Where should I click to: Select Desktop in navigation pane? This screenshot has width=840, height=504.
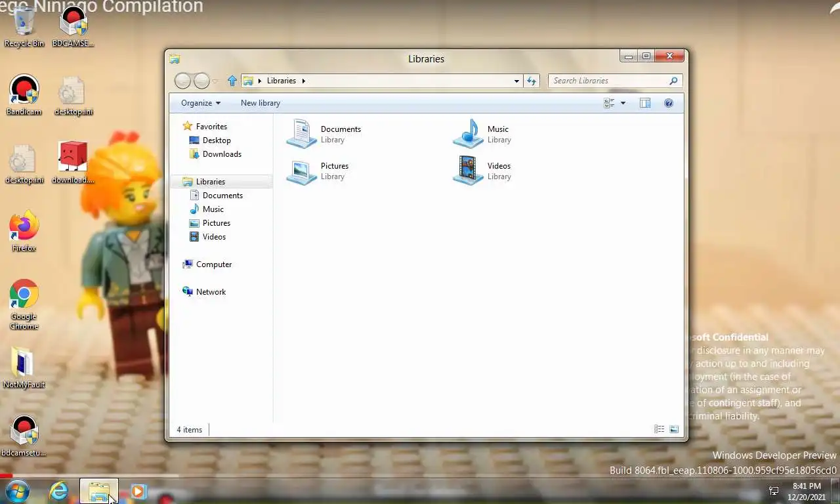click(x=217, y=140)
